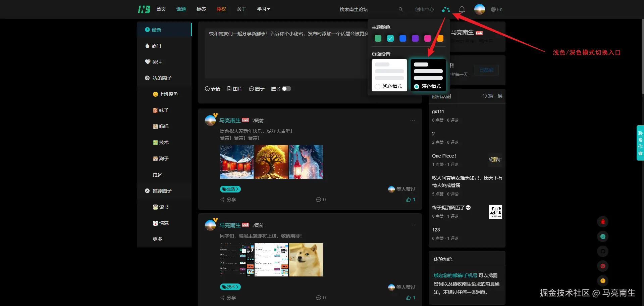Viewport: 644px width, 306px height.
Task: Open the GitHub floating icon on the right
Action: pyautogui.click(x=603, y=251)
